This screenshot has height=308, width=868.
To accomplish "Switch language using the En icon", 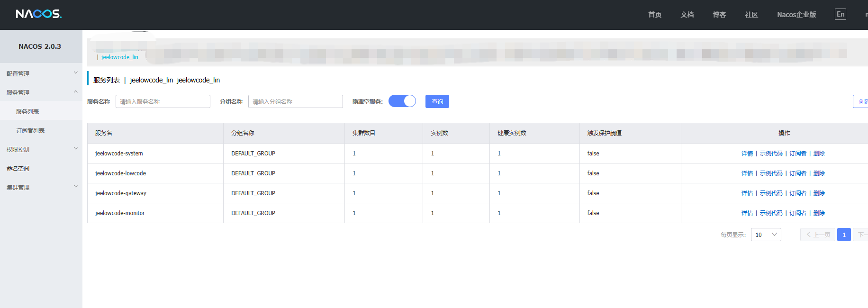I will tap(840, 14).
